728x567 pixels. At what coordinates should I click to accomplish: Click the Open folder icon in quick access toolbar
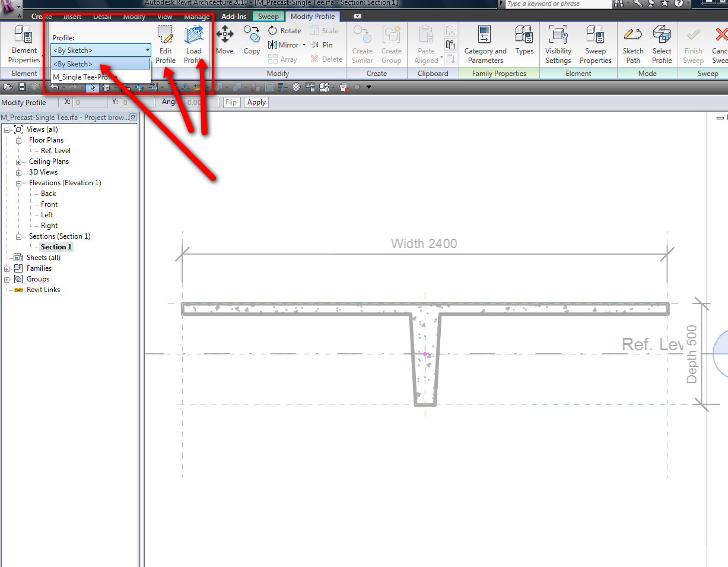coord(8,87)
